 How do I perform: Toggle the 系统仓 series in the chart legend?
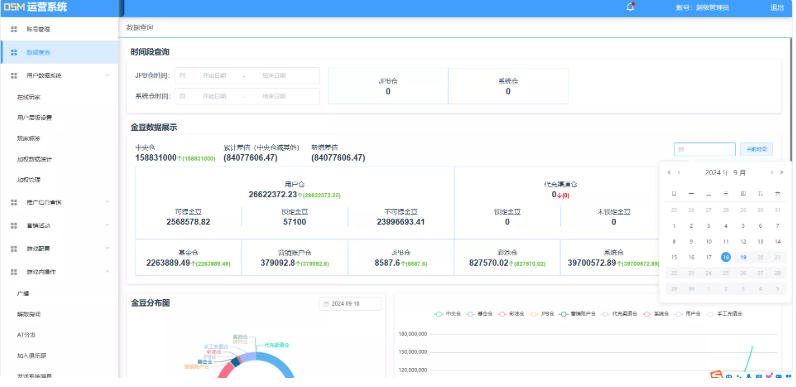[657, 314]
